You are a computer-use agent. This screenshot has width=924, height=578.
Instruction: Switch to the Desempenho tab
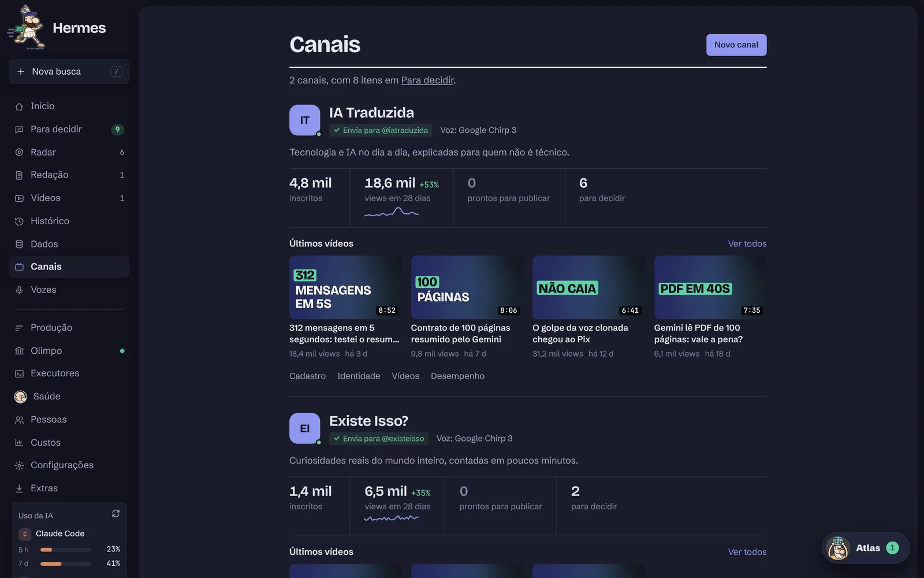pyautogui.click(x=457, y=376)
